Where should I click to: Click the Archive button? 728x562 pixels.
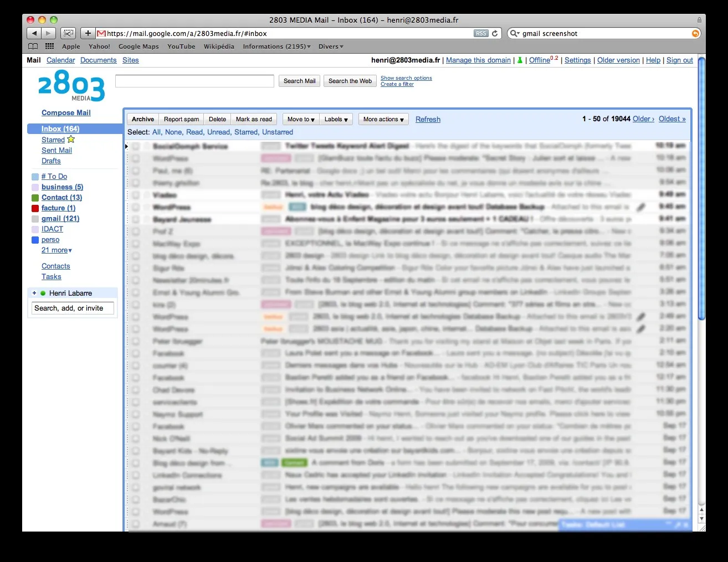click(x=143, y=119)
